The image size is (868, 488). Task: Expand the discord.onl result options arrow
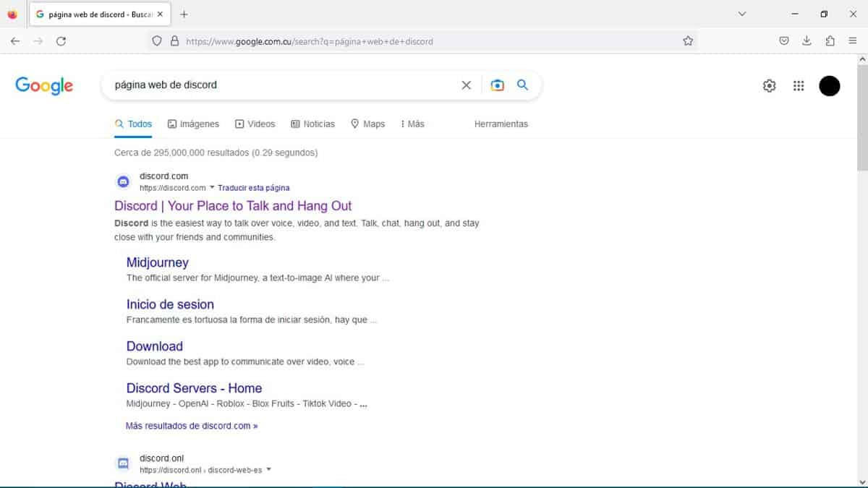268,470
